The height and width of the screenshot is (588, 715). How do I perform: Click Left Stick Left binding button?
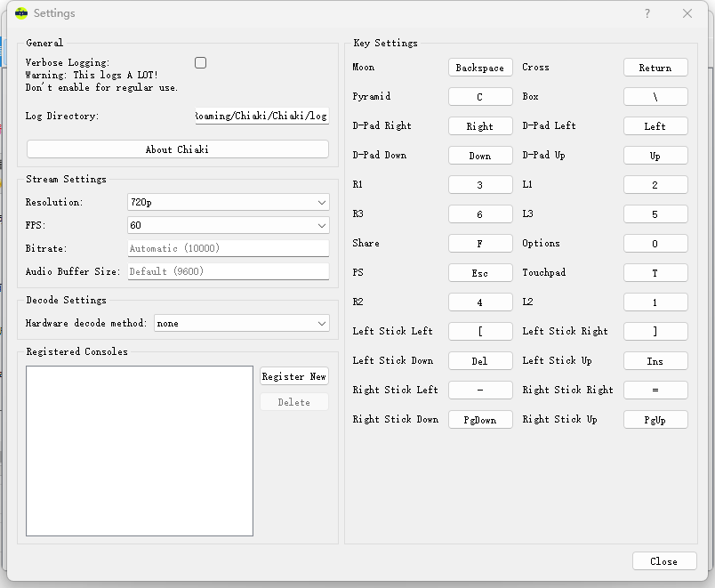tap(480, 332)
